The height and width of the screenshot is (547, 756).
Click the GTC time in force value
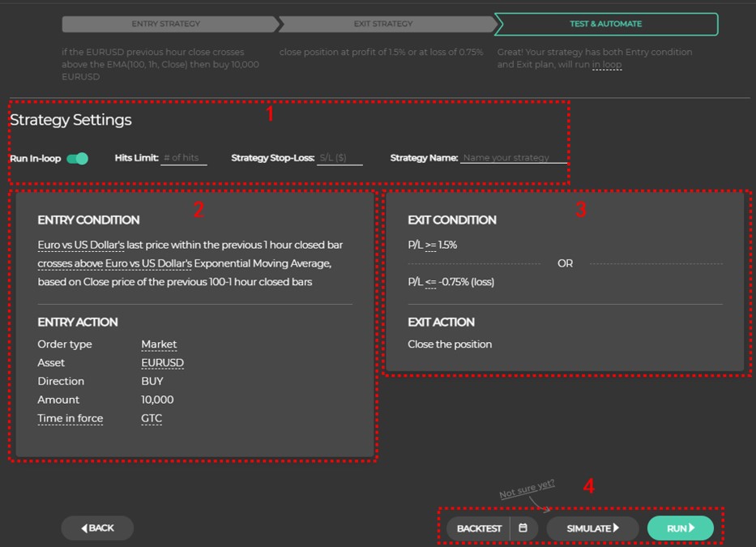tap(152, 419)
